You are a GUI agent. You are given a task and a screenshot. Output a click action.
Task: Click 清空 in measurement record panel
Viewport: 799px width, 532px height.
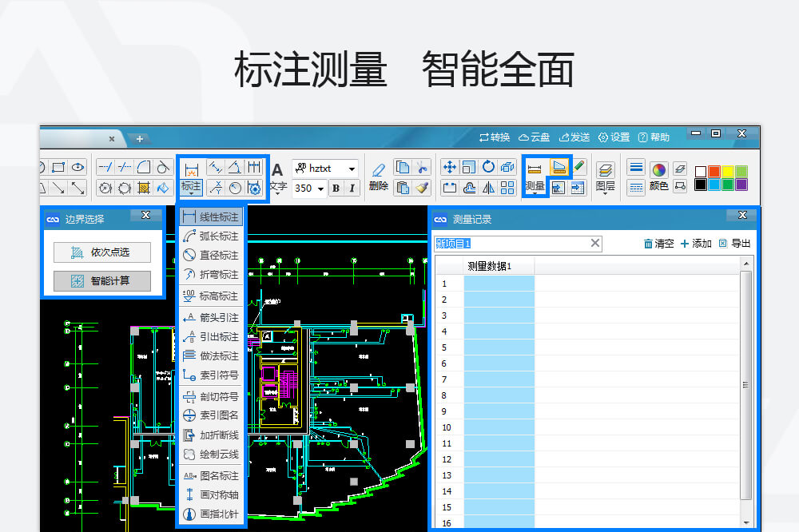point(658,244)
